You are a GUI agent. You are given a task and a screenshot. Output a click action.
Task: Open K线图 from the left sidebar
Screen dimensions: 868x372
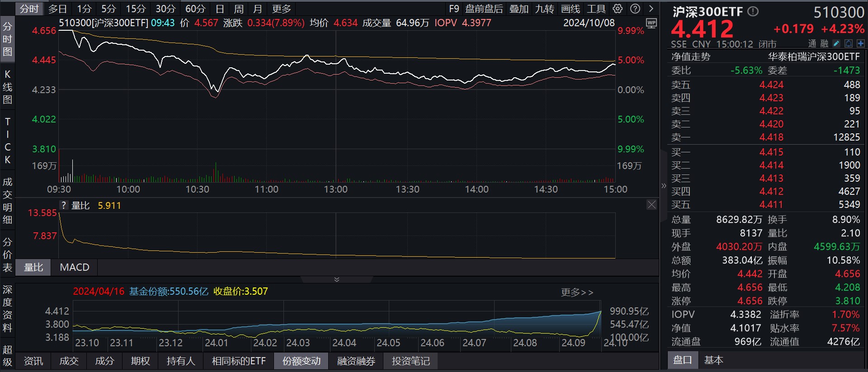point(8,87)
